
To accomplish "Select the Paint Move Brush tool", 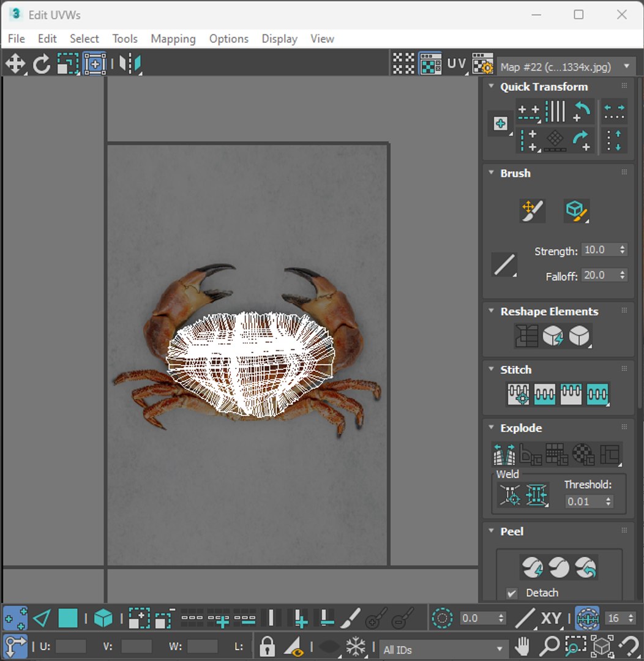I will (x=532, y=211).
